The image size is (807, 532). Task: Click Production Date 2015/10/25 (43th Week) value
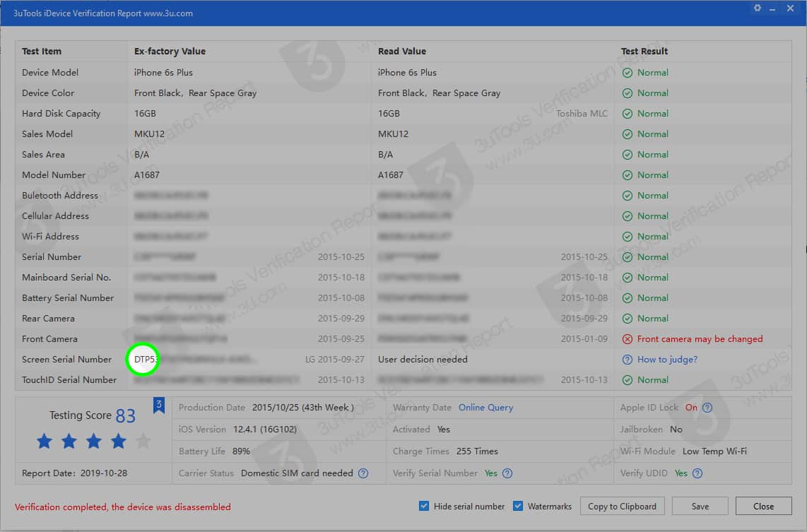(302, 408)
